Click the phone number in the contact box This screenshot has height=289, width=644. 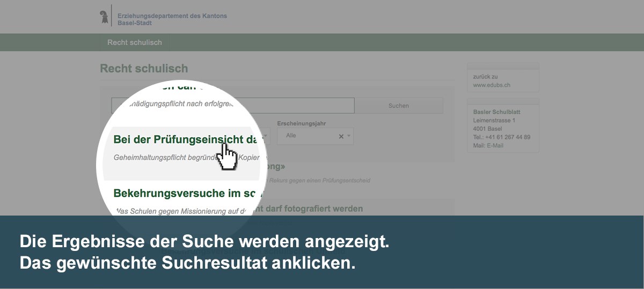(x=501, y=137)
